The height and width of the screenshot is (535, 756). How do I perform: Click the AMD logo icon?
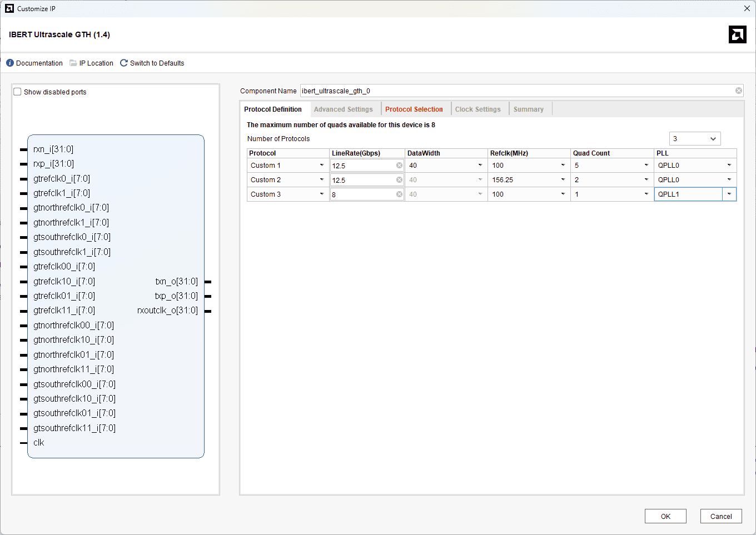pyautogui.click(x=737, y=34)
